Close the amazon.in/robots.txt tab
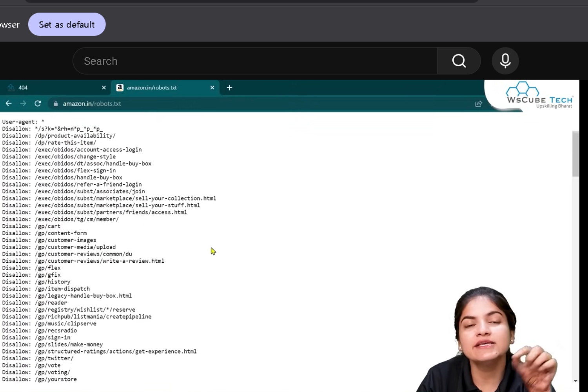 212,87
